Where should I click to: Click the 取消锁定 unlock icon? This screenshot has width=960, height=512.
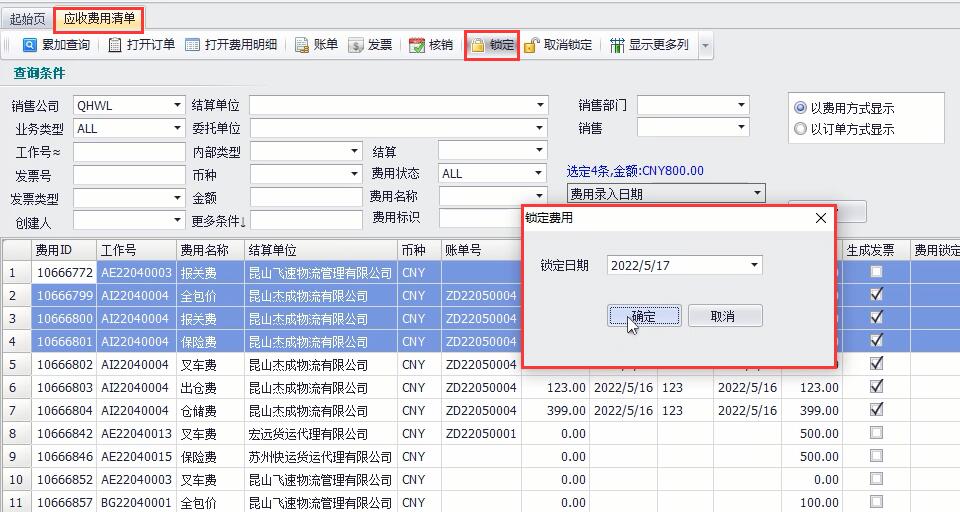coord(532,45)
